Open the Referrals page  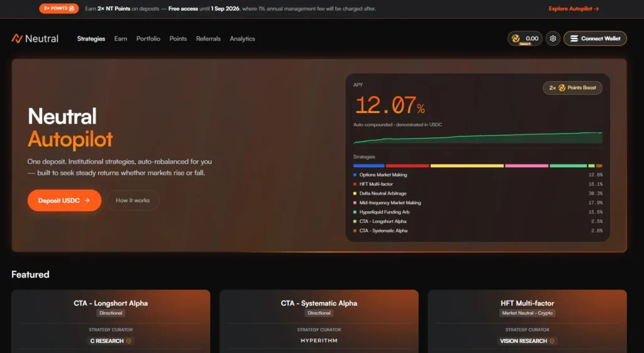(x=208, y=38)
